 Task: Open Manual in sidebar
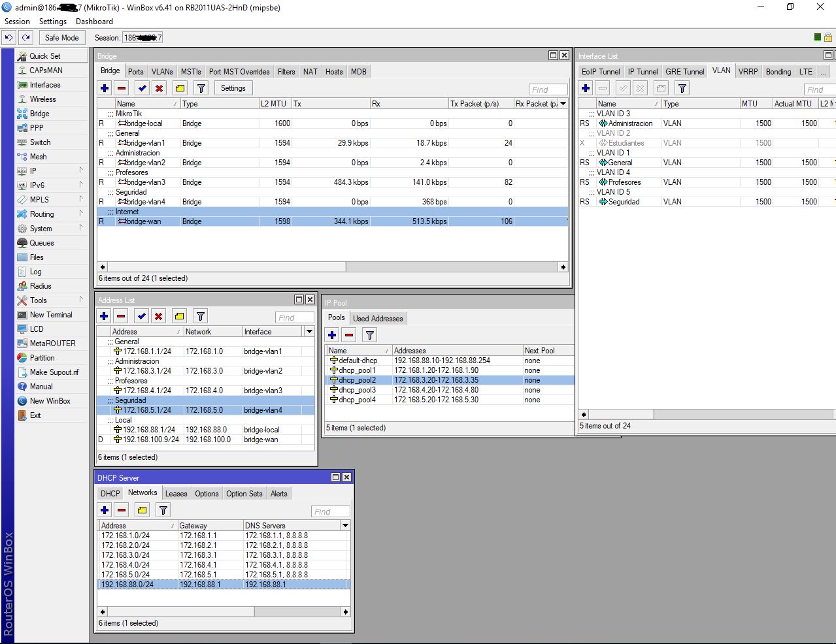pos(52,387)
